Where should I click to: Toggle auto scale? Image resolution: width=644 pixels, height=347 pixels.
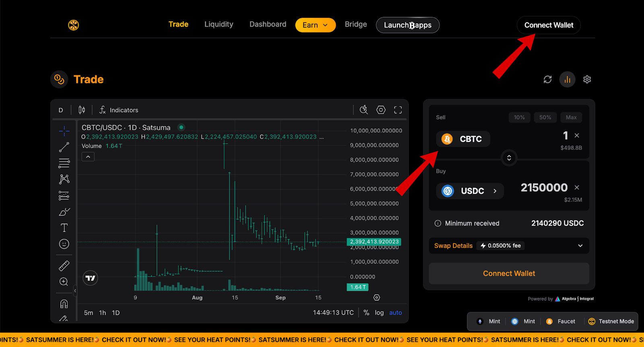click(x=396, y=313)
